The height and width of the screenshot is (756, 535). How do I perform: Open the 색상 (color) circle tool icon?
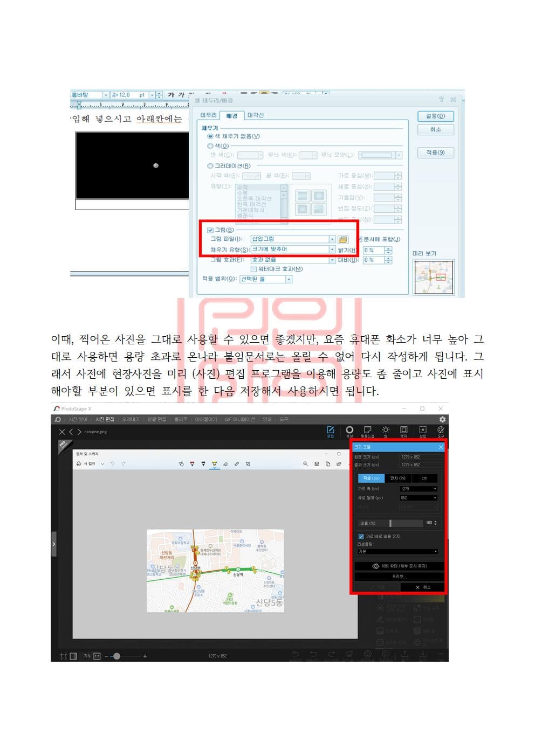pos(349,430)
